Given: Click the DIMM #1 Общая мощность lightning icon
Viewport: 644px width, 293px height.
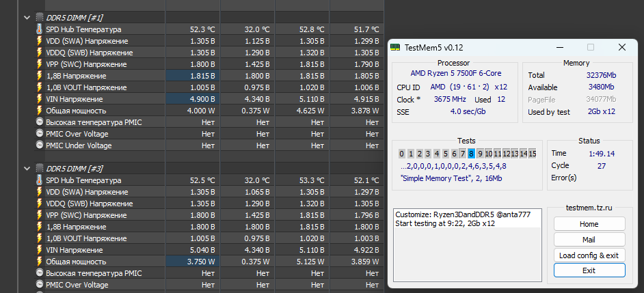Looking at the screenshot, I should click(39, 111).
